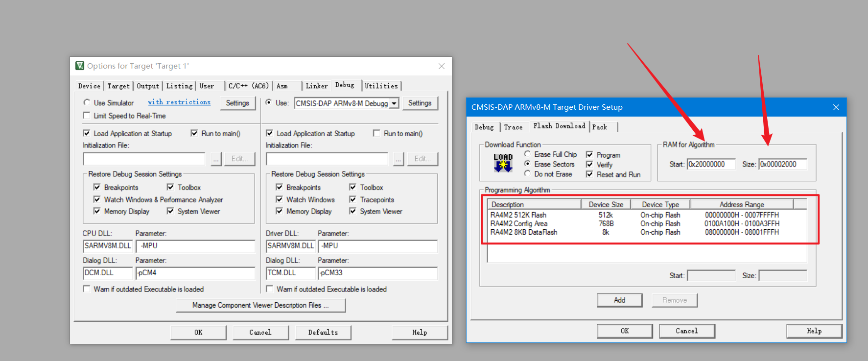The height and width of the screenshot is (361, 868).
Task: Select Erase Full Chip option
Action: (527, 154)
